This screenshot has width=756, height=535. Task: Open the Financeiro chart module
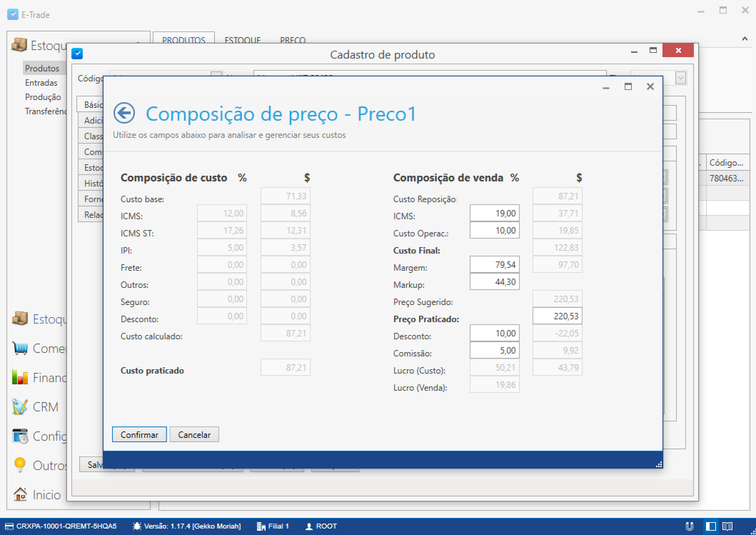21,377
